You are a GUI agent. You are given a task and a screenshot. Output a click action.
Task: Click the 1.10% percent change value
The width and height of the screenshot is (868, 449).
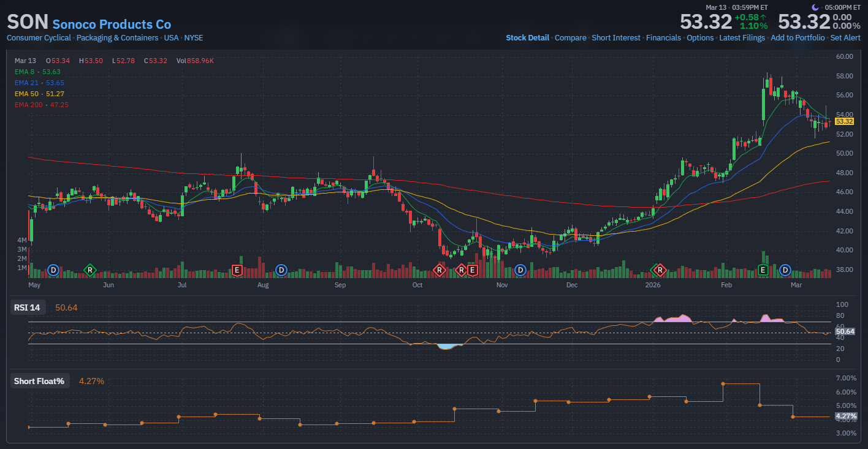[753, 26]
